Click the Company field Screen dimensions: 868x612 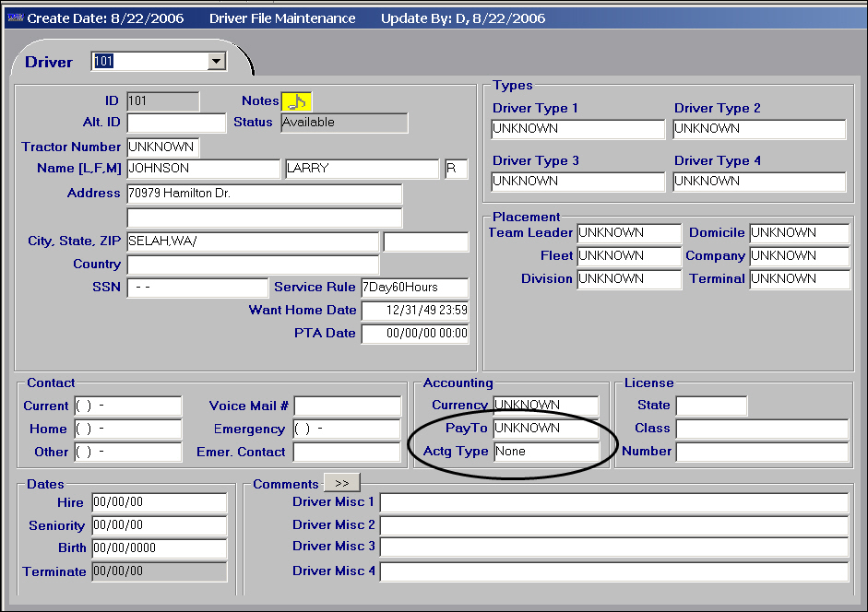(x=800, y=256)
